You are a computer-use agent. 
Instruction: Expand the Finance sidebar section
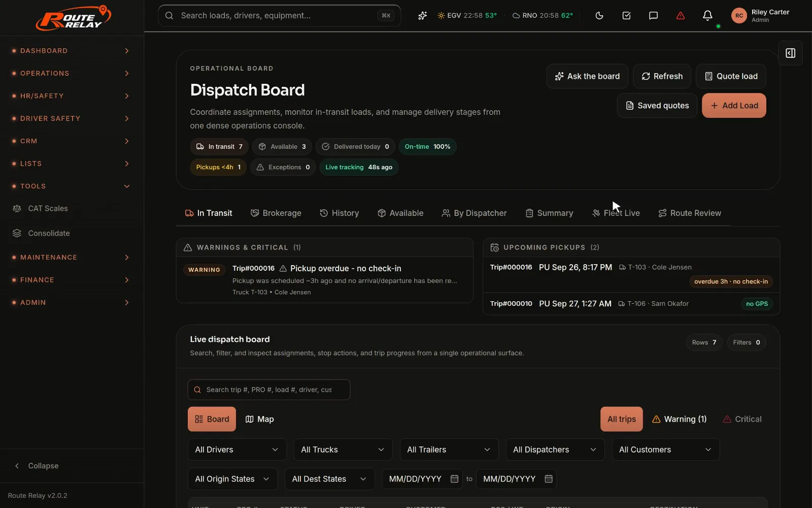click(72, 280)
